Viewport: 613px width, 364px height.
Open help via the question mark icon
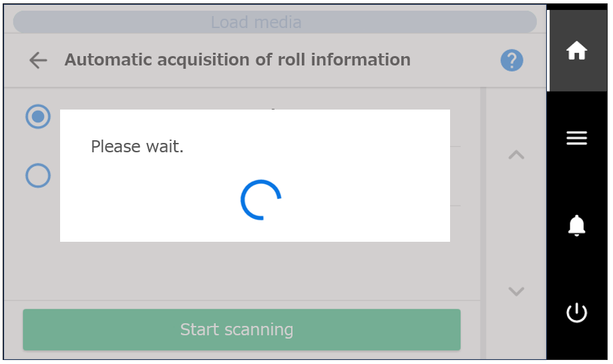(x=512, y=60)
